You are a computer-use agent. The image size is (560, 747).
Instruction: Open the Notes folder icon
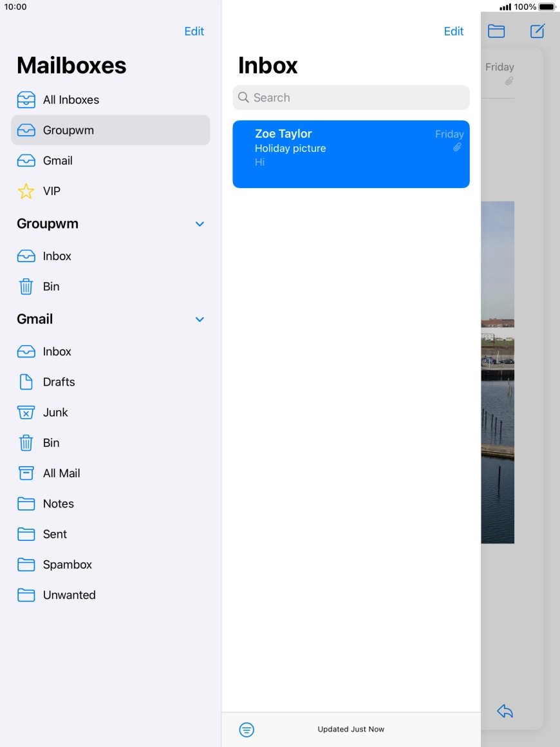click(26, 504)
